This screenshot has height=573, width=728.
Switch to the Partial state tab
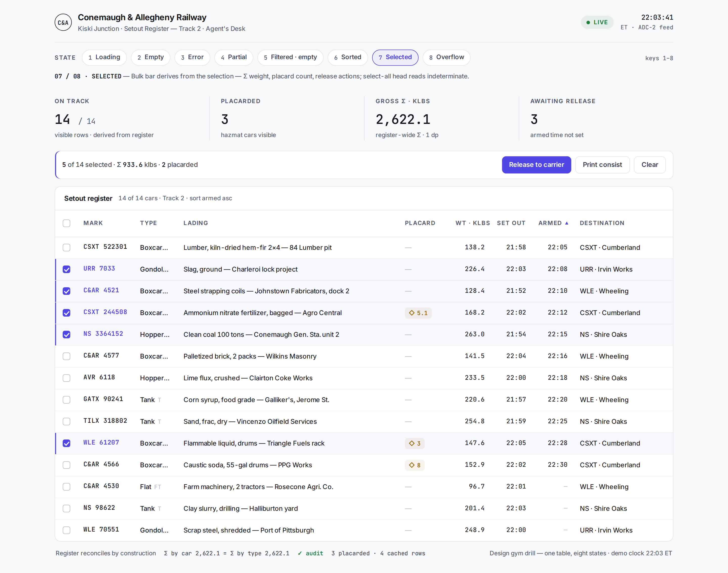point(234,57)
